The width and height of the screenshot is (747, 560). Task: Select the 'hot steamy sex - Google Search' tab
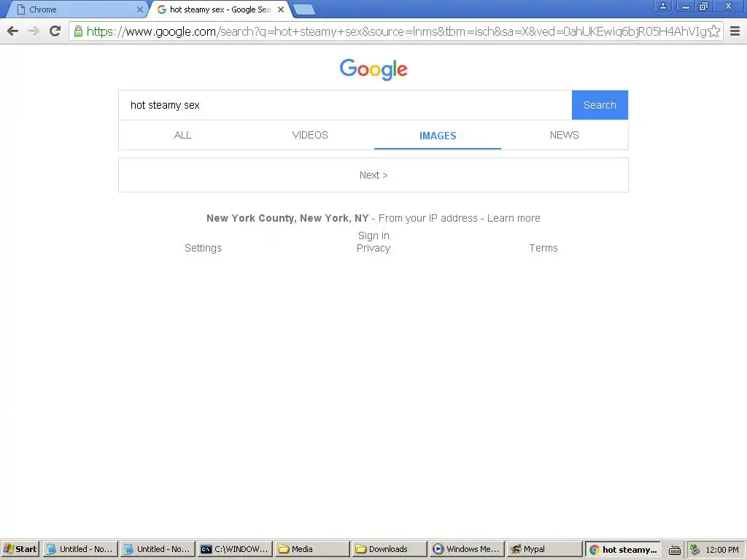click(220, 9)
